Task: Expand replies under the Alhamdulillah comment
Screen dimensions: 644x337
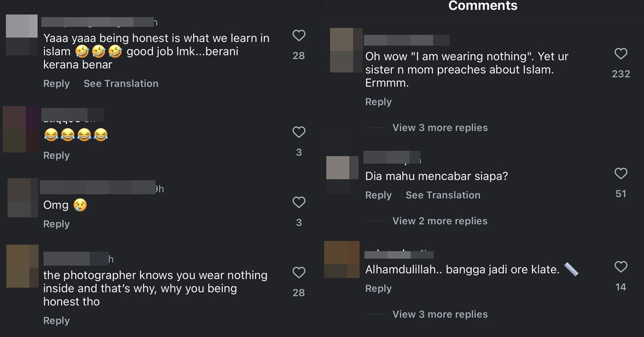Action: pyautogui.click(x=440, y=314)
